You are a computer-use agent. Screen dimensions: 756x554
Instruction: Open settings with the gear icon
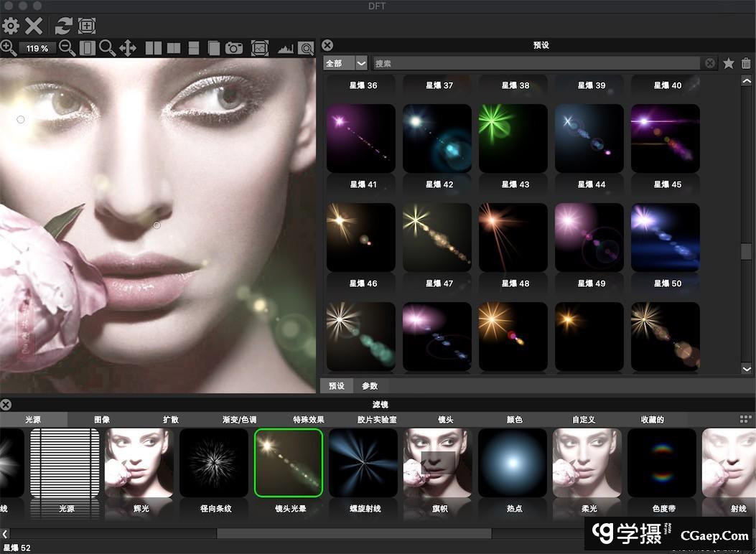(x=10, y=27)
